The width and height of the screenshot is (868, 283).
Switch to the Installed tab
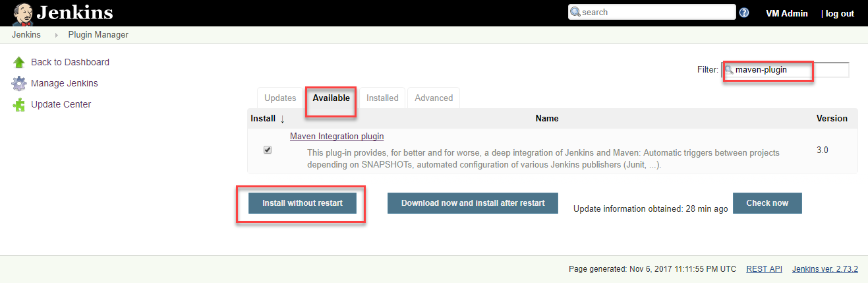pos(382,98)
